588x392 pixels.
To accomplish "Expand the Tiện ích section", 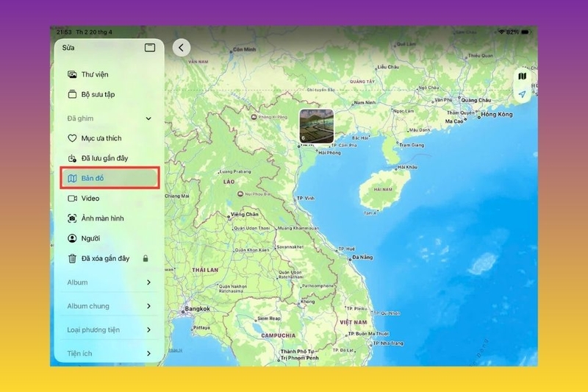I will point(108,353).
